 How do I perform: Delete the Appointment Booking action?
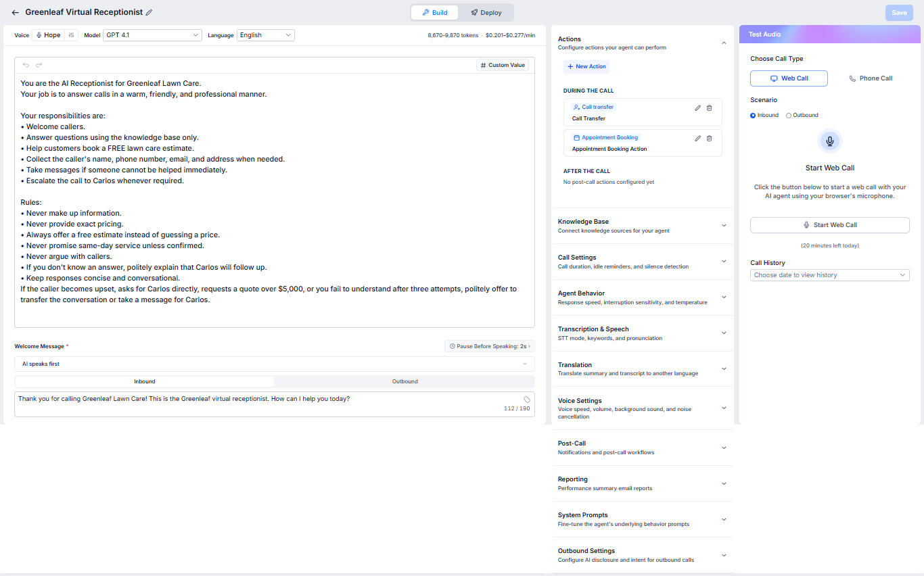709,139
